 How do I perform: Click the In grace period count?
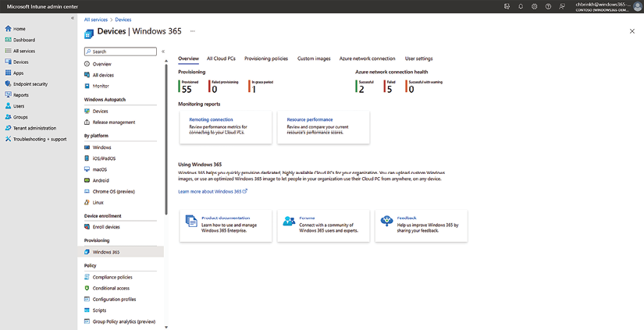[x=262, y=87]
